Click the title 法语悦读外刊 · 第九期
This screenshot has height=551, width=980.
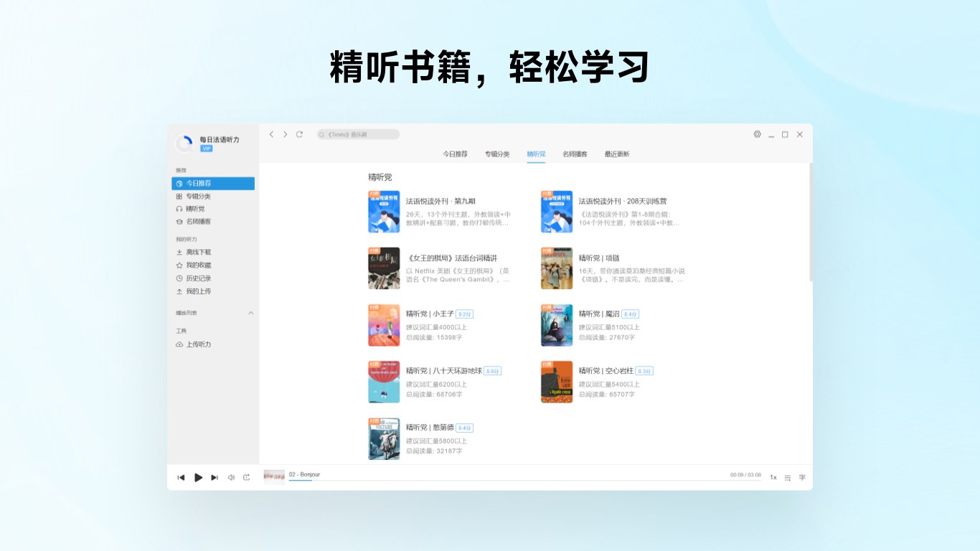pos(440,202)
